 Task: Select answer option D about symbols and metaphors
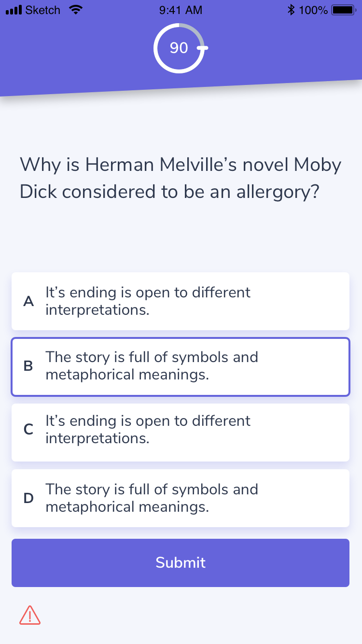[x=180, y=498]
